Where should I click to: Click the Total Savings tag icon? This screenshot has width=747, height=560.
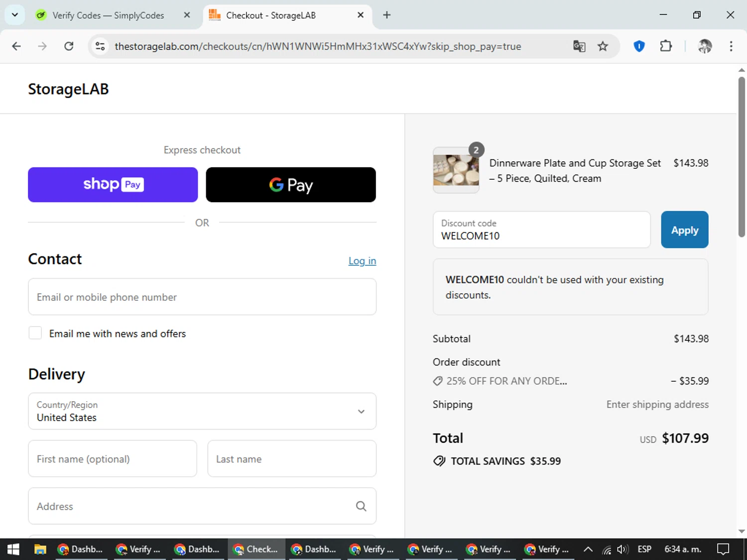point(439,461)
